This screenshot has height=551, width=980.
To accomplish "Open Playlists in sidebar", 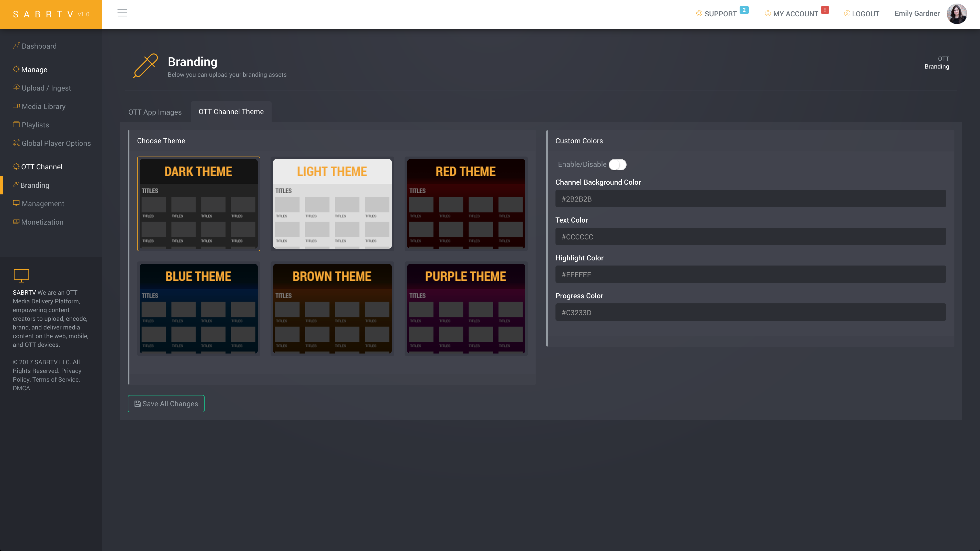I will click(x=35, y=125).
